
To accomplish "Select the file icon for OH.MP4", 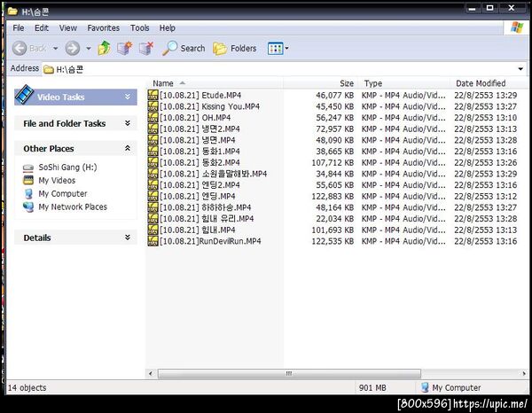I will pyautogui.click(x=153, y=117).
